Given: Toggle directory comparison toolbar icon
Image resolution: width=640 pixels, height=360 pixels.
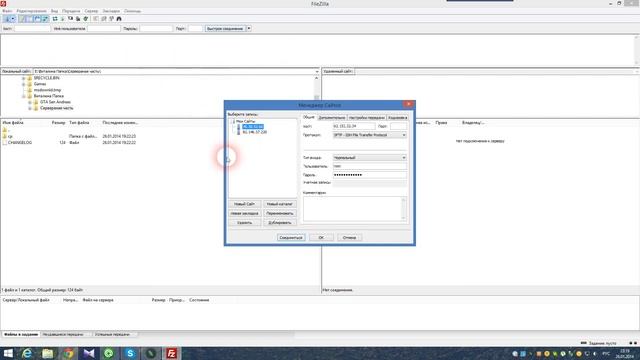Looking at the screenshot, I should point(104,19).
